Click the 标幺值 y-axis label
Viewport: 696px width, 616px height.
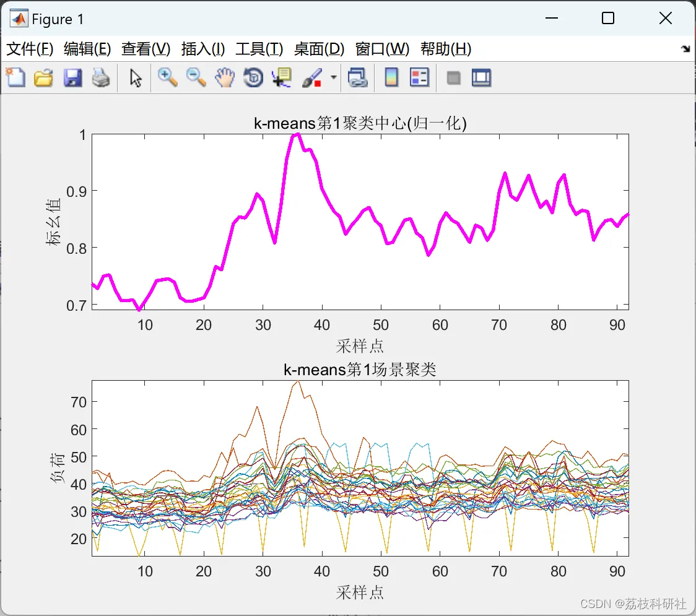[53, 222]
